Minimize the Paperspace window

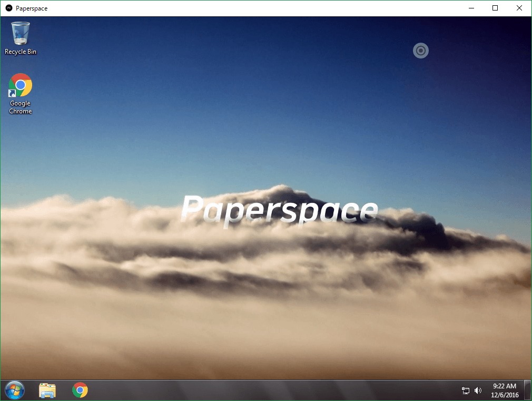pos(471,8)
